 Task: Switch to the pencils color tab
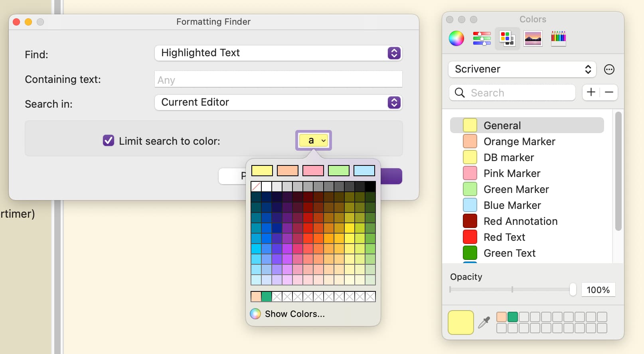pos(558,38)
